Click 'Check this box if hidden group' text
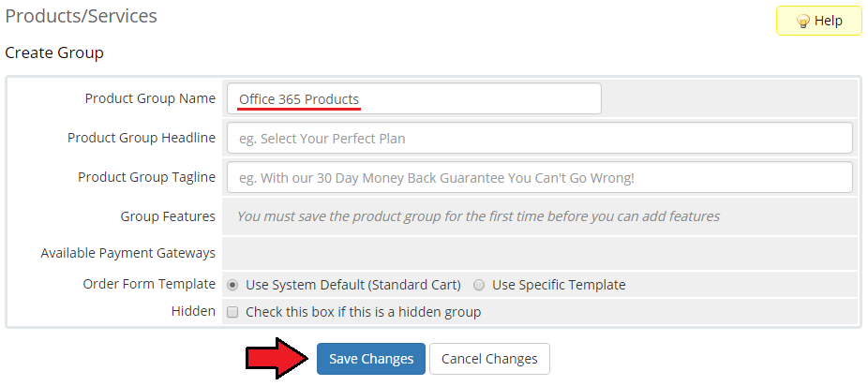 (363, 312)
